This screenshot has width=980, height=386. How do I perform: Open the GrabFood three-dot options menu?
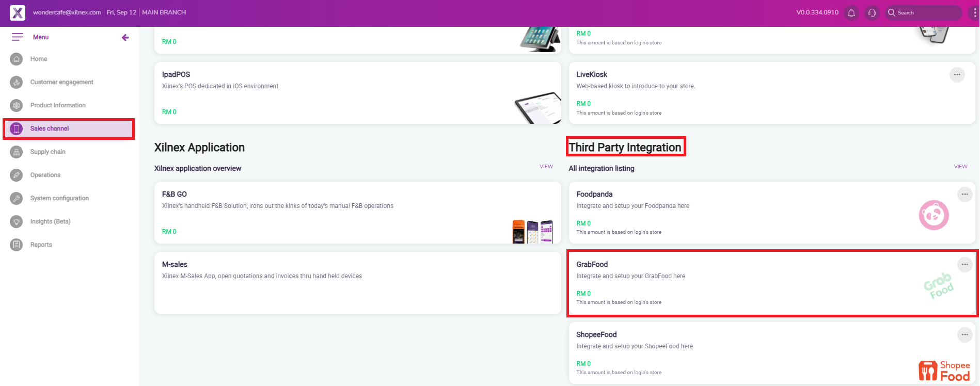965,265
